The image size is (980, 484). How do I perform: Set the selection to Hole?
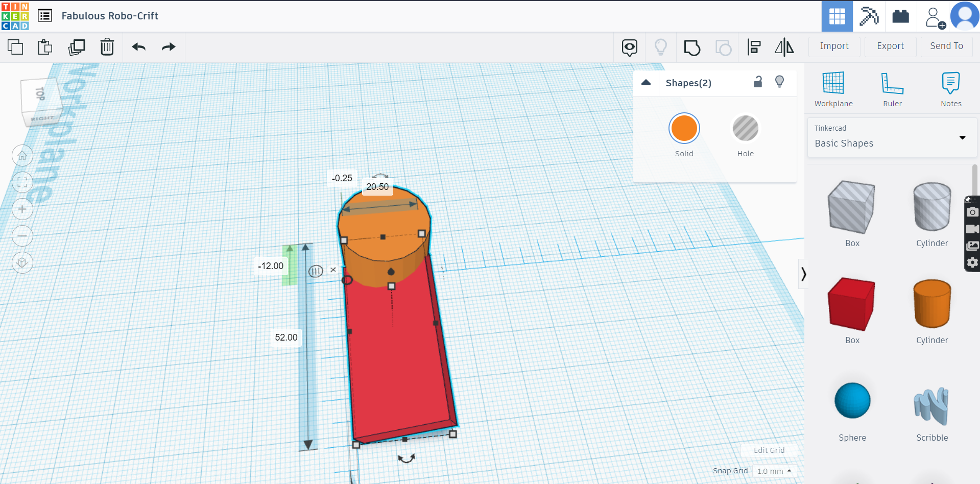745,129
